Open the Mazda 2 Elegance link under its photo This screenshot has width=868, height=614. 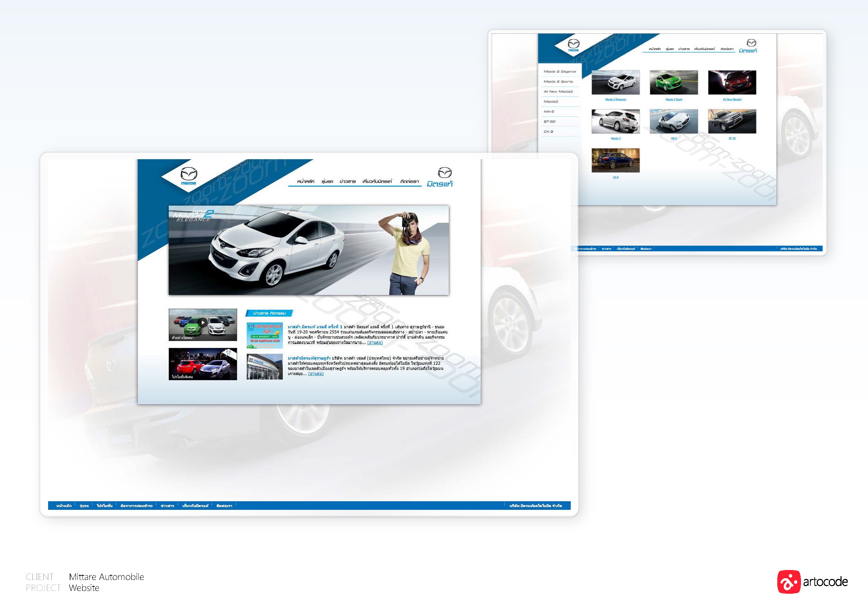[615, 99]
